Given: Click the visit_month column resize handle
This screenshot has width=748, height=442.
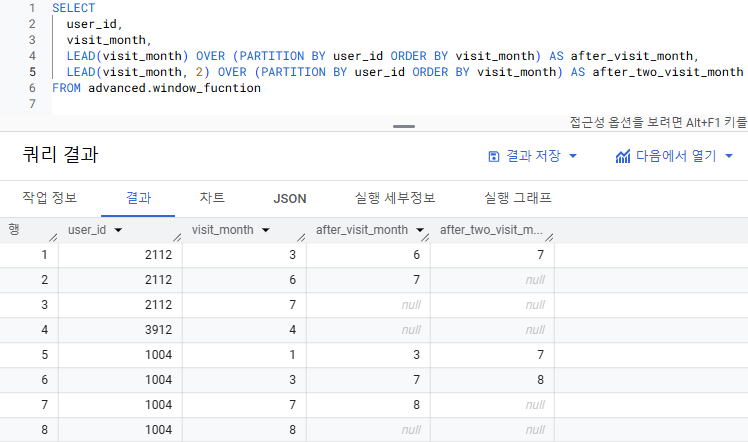Looking at the screenshot, I should click(x=301, y=237).
